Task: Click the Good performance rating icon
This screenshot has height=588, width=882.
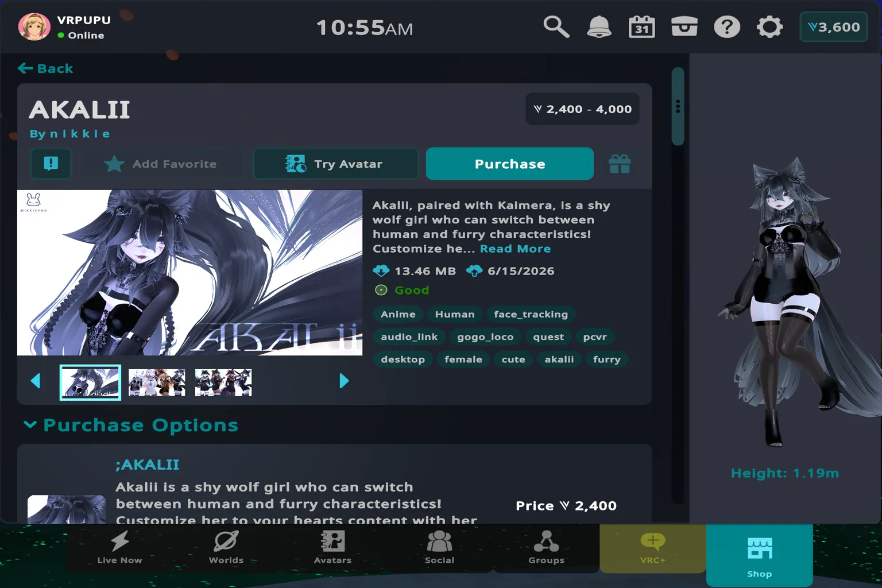Action: (x=381, y=290)
